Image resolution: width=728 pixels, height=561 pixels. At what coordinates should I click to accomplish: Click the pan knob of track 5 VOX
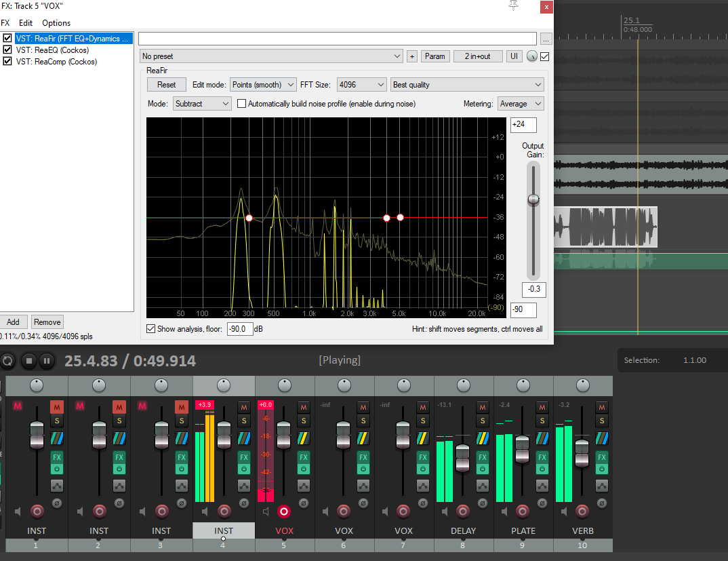point(284,385)
